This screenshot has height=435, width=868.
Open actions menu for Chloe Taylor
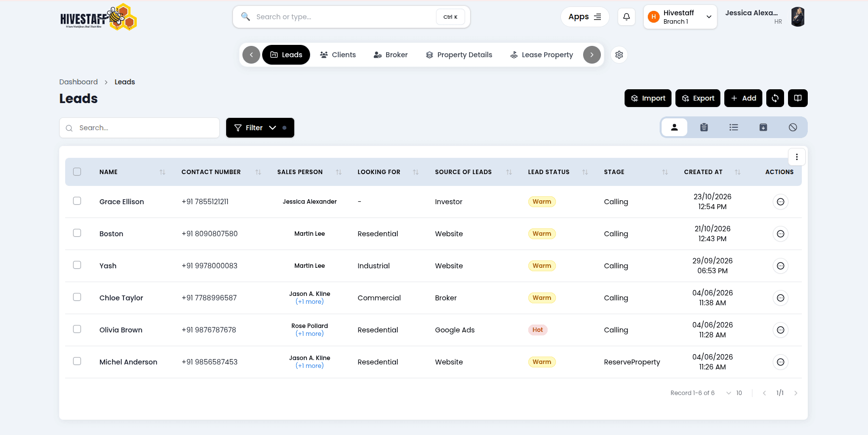coord(781,298)
